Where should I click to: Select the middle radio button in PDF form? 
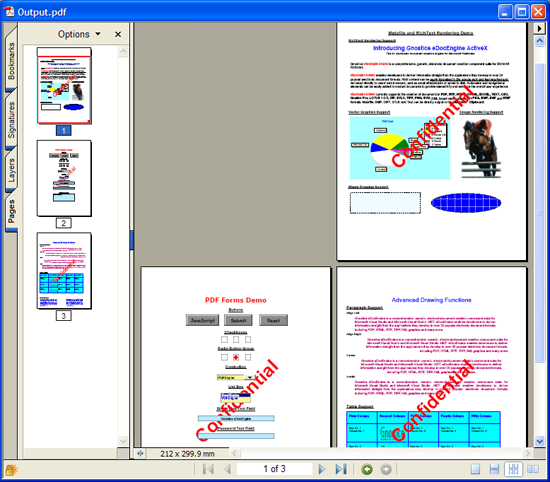(236, 357)
